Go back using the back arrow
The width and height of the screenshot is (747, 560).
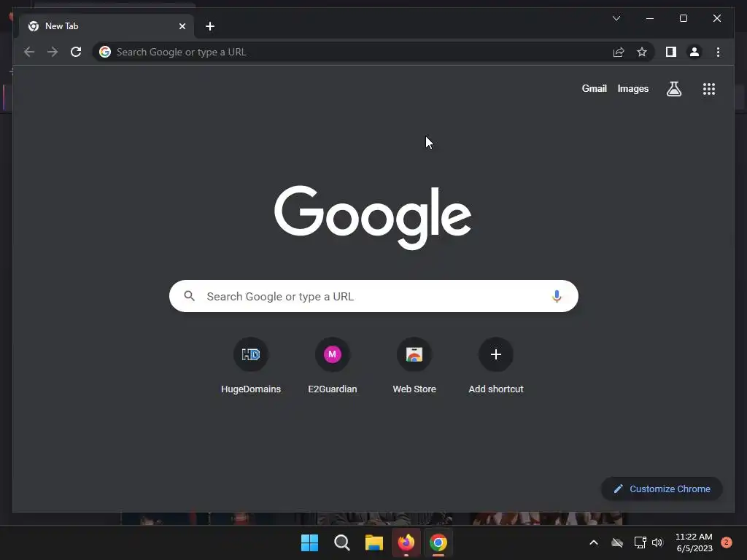point(29,52)
